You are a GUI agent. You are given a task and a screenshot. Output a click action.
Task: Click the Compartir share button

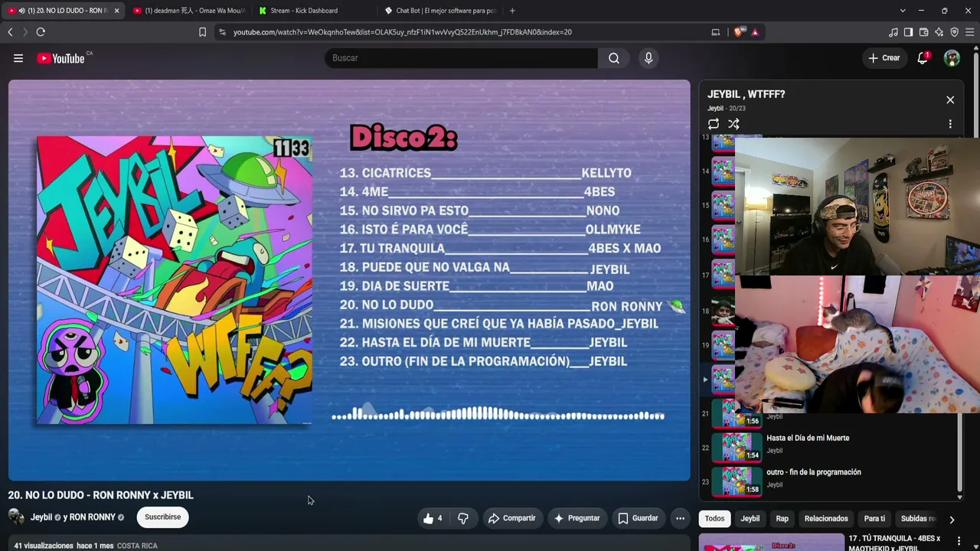click(511, 518)
